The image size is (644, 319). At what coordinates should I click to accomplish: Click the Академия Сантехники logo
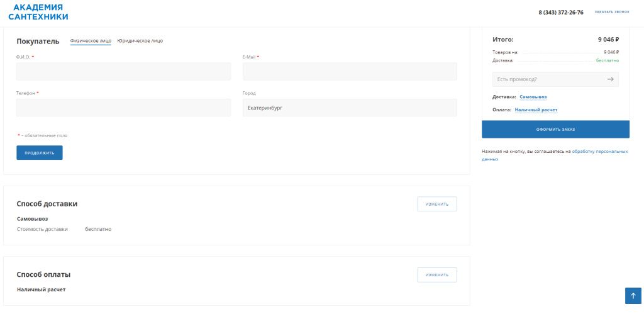(x=38, y=12)
